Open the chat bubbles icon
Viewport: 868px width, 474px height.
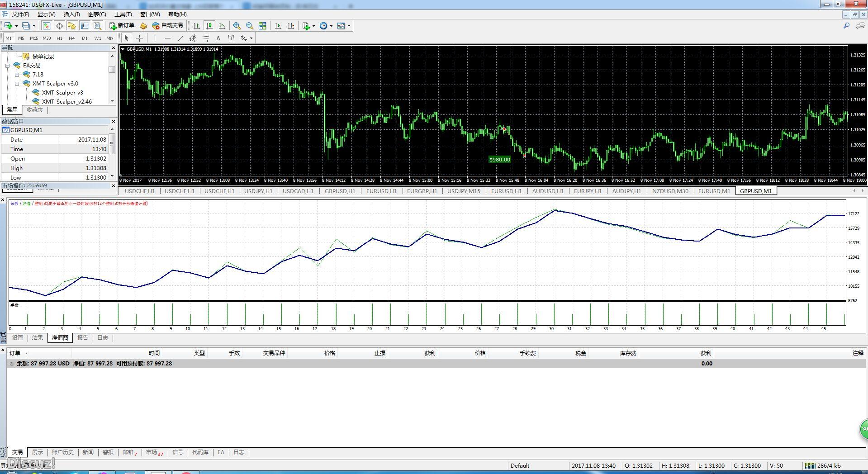pos(860,26)
